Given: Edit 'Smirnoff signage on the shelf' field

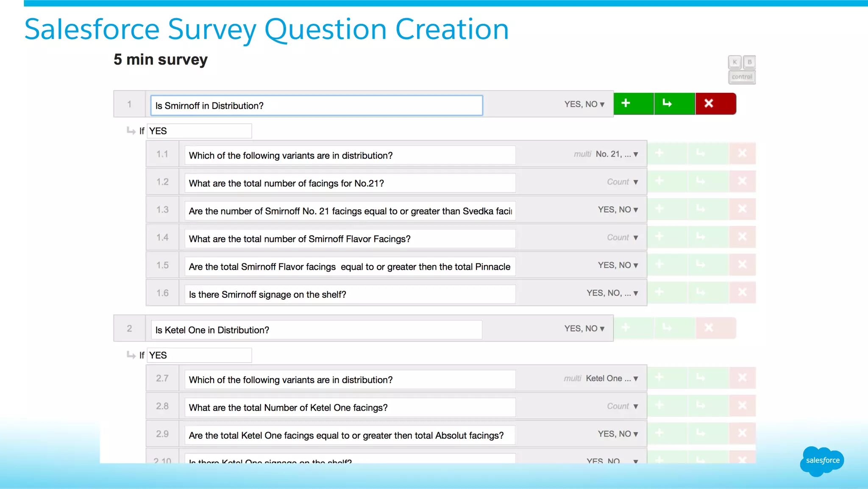Looking at the screenshot, I should [350, 294].
